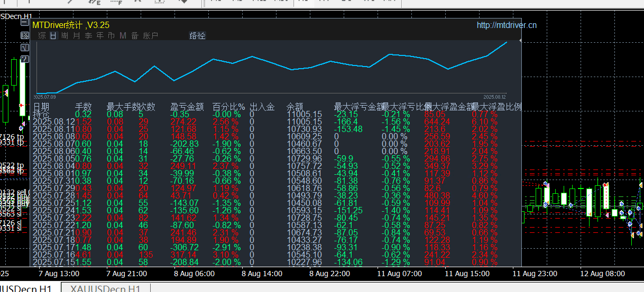Click loss value -202.83
The width and height of the screenshot is (644, 292).
coord(185,144)
